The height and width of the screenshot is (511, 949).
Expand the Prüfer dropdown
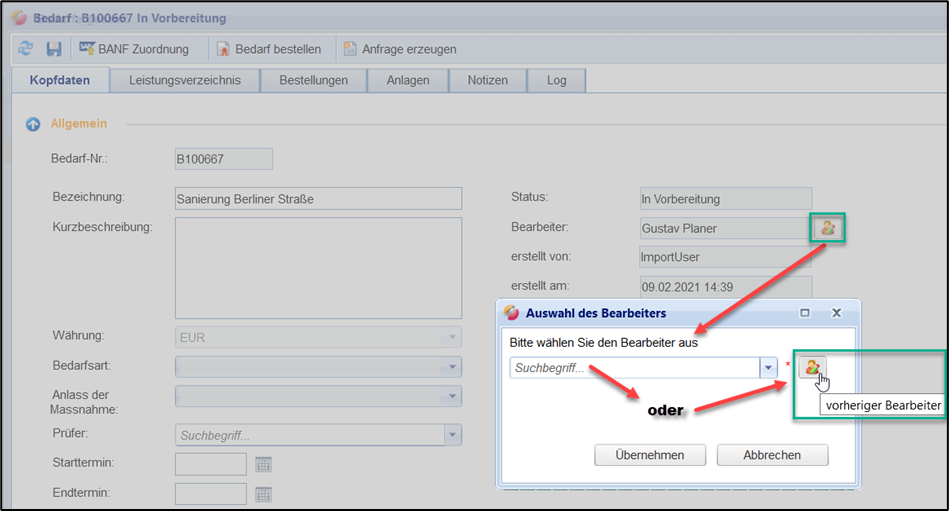coord(453,435)
